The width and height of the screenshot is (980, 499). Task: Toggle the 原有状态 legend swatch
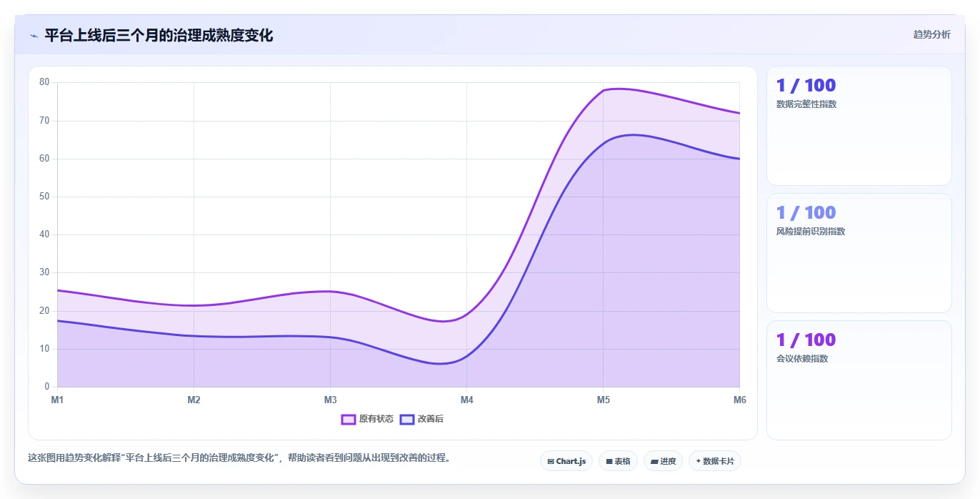(349, 419)
